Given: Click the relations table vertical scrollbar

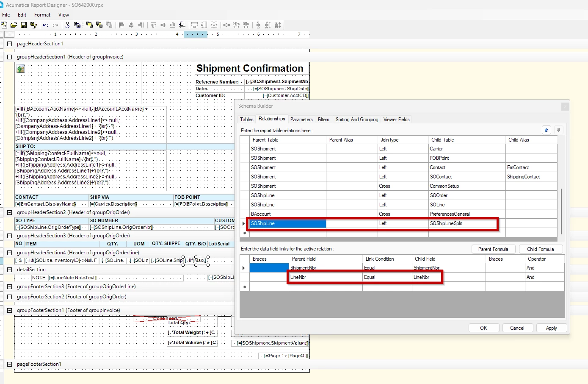Looking at the screenshot, I should [561, 211].
